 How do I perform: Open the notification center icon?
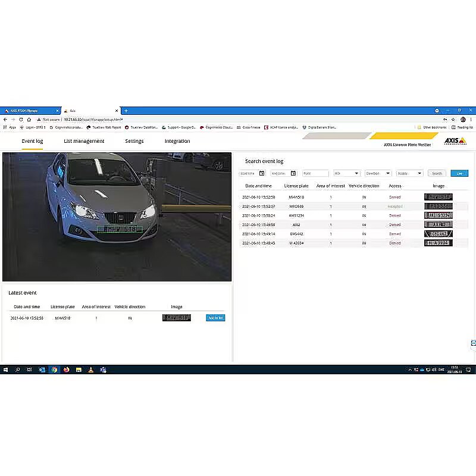pyautogui.click(x=468, y=369)
